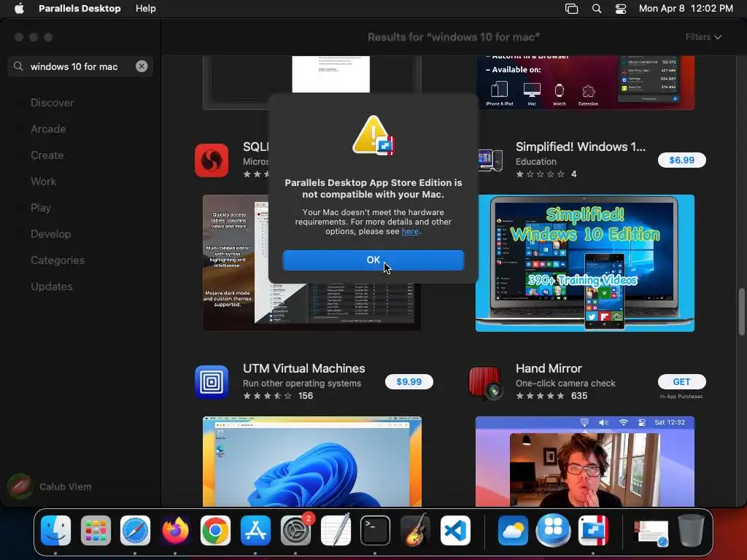Click the date and time in menu bar

coord(686,8)
